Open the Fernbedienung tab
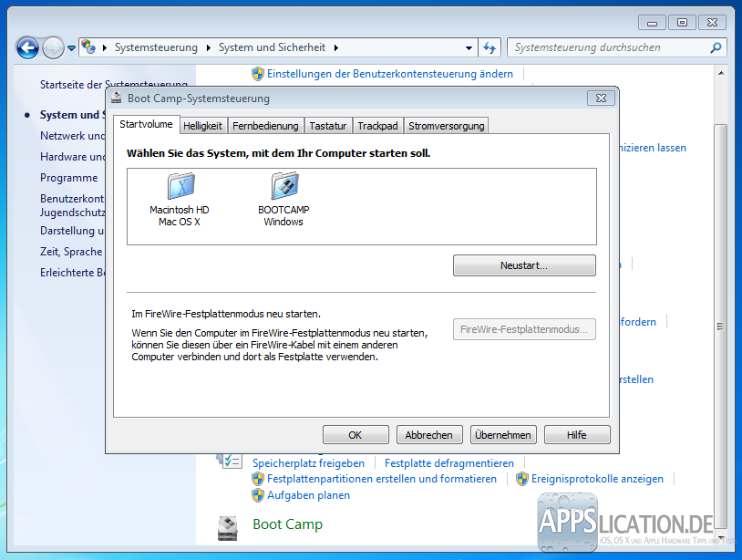 tap(265, 126)
